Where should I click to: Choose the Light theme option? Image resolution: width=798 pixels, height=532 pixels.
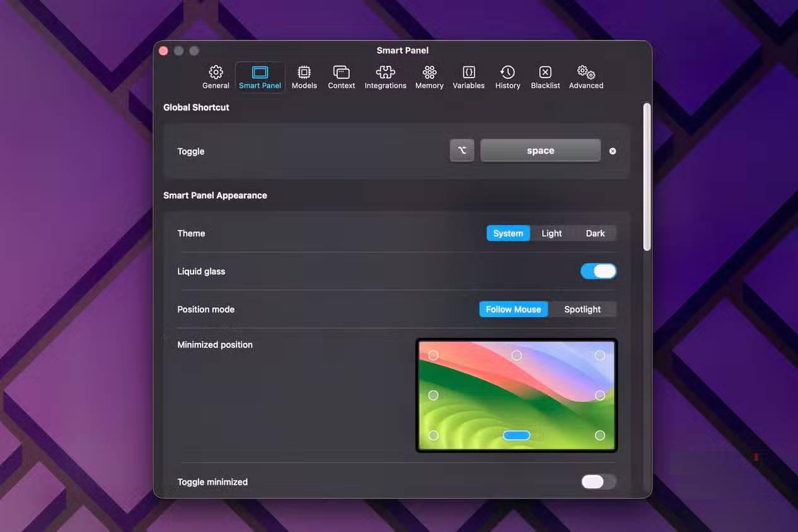tap(552, 233)
